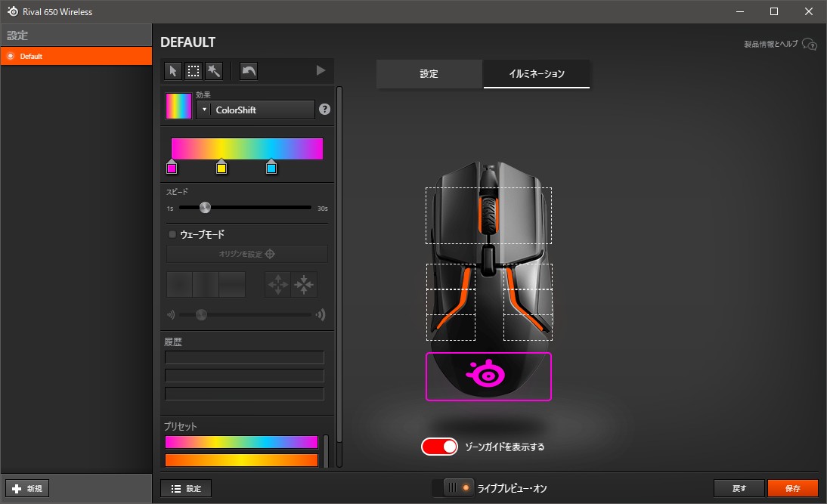Click the outward arrows wave direction icon

pos(278,285)
